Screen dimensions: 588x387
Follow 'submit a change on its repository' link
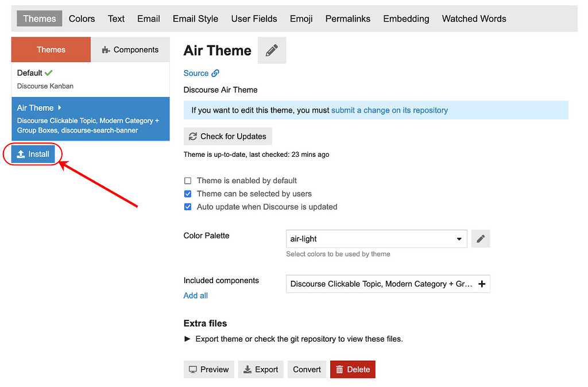[x=389, y=110]
